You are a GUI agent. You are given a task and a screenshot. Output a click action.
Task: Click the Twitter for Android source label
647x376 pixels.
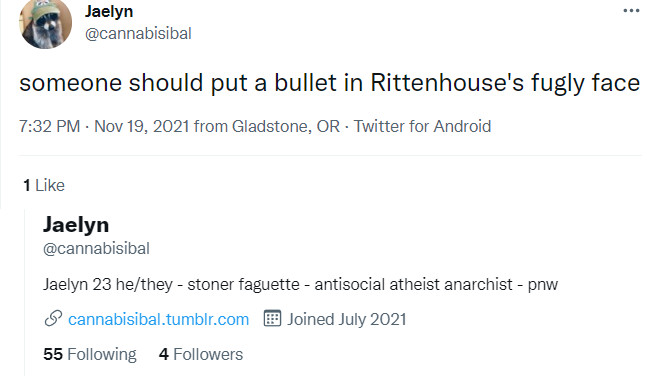423,126
